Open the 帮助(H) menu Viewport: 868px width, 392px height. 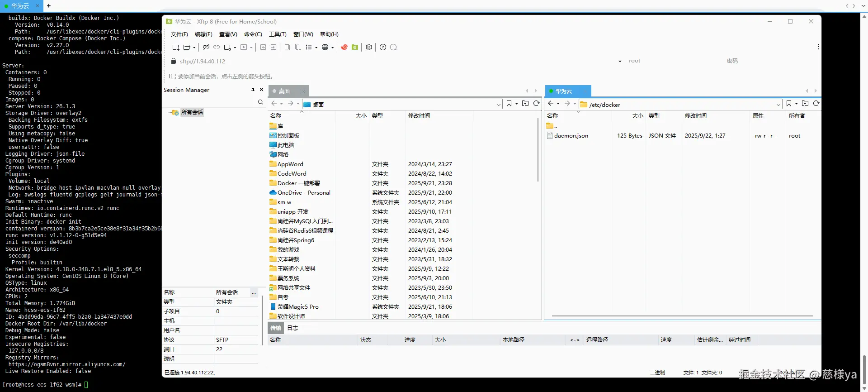(329, 34)
